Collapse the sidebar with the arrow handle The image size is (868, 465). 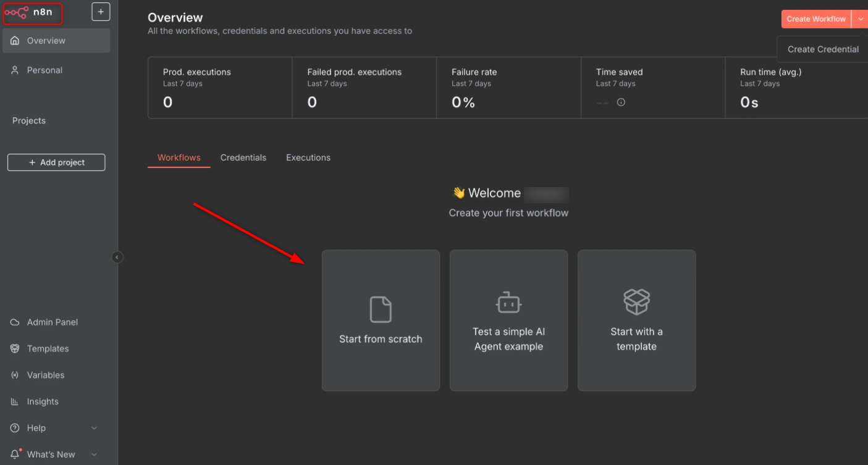(x=117, y=258)
